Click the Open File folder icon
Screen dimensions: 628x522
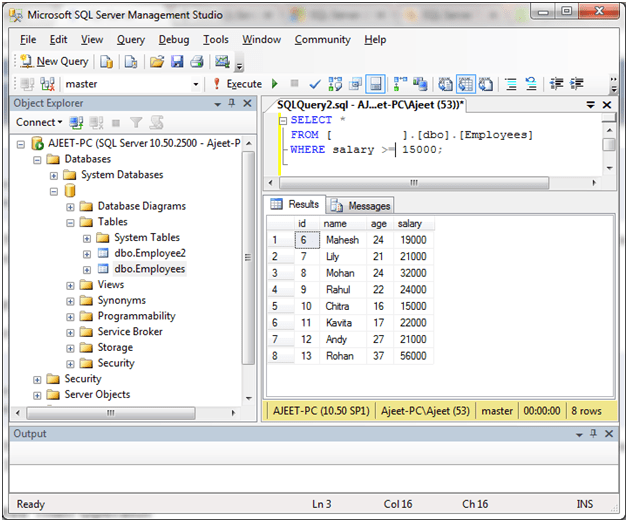coord(157,62)
